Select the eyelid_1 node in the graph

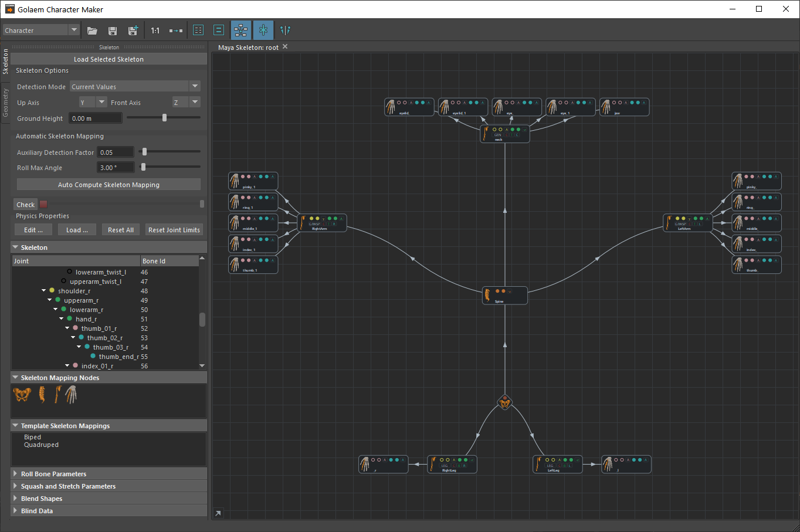coord(463,107)
